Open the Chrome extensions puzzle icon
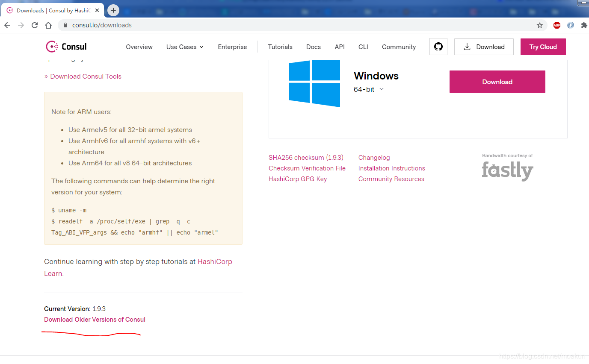 (x=584, y=25)
